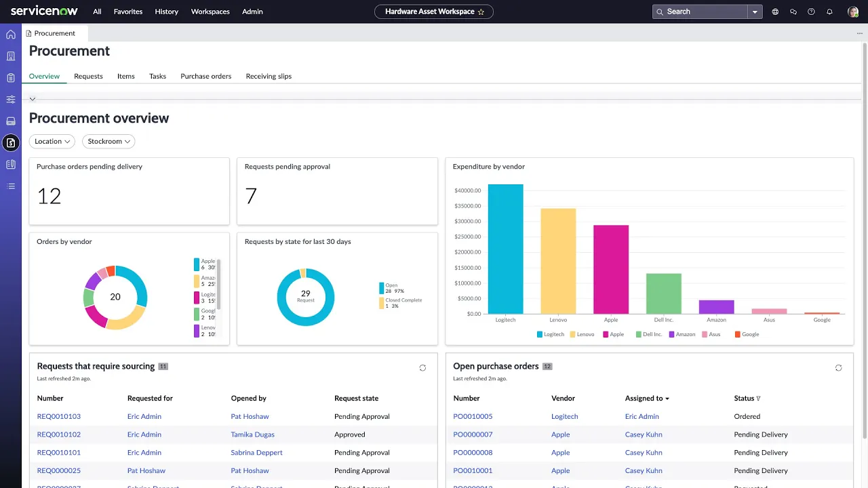This screenshot has width=868, height=488.
Task: Switch to the Tasks tab
Action: [157, 77]
